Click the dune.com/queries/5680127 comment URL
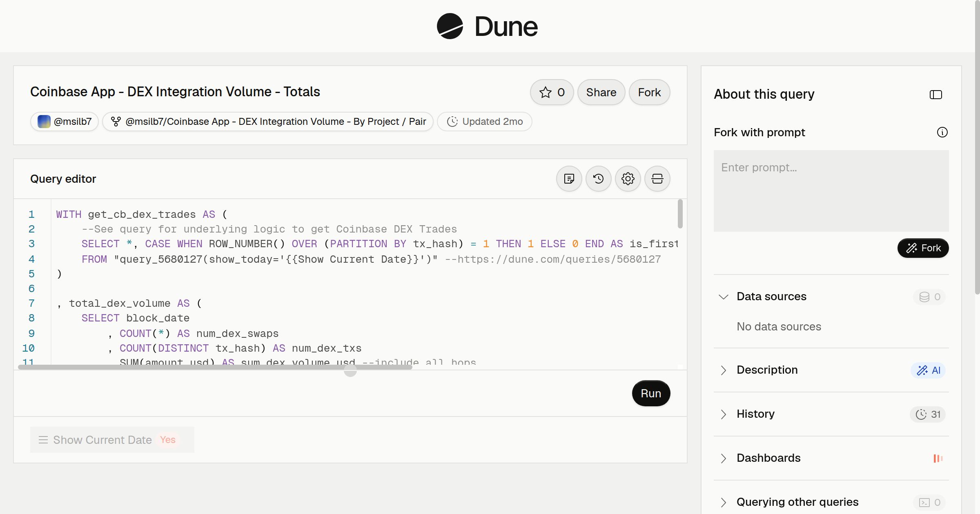The image size is (980, 514). click(x=552, y=259)
